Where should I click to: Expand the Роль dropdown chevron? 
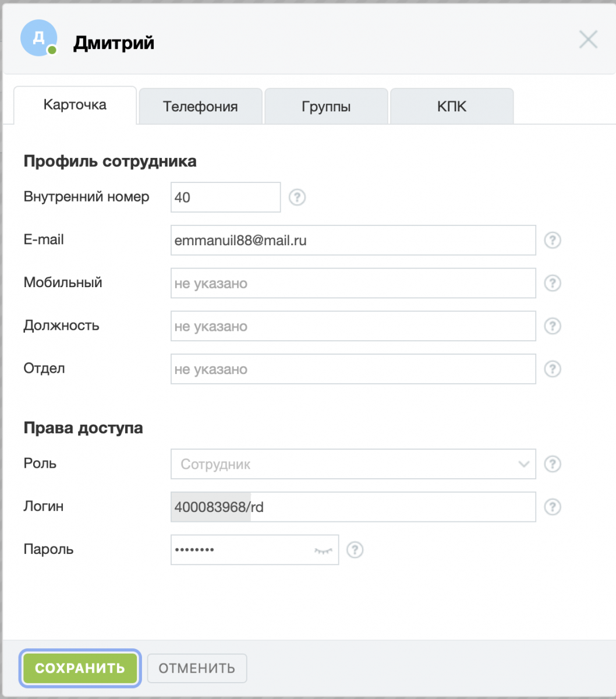523,464
